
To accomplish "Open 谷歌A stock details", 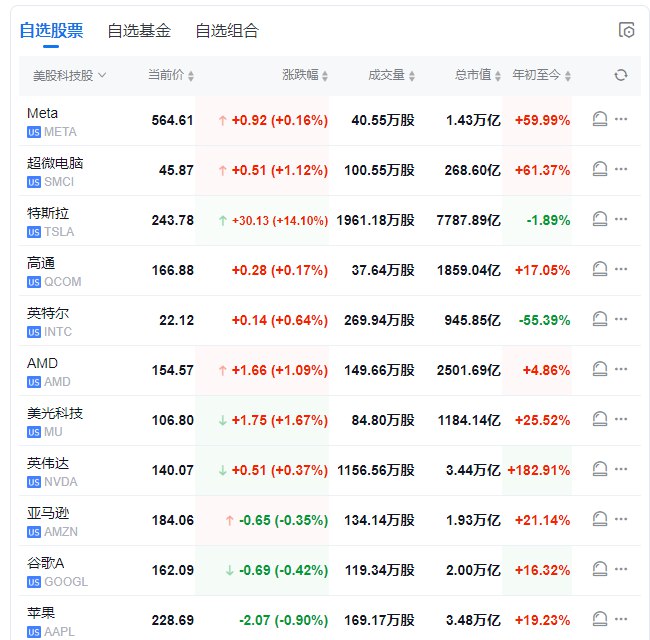I will tap(46, 563).
